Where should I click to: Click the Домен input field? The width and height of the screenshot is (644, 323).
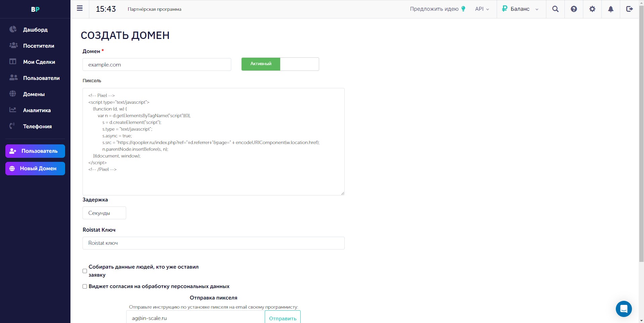157,64
